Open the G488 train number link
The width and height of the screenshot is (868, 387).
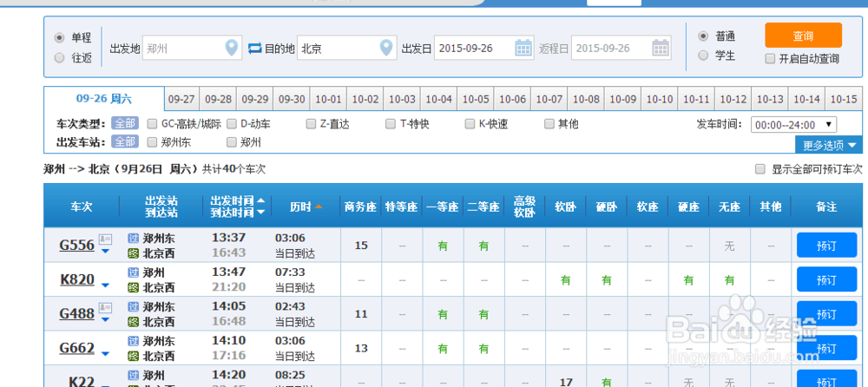tap(77, 314)
